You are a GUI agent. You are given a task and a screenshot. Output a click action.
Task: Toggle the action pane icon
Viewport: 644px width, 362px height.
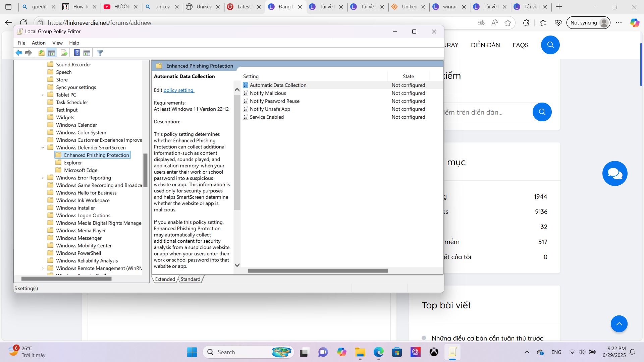(87, 53)
